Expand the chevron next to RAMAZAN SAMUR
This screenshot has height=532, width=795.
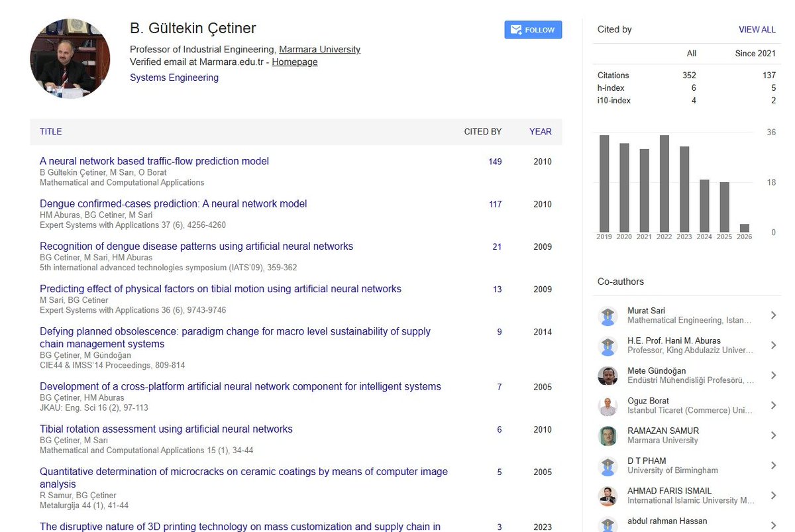(x=773, y=435)
